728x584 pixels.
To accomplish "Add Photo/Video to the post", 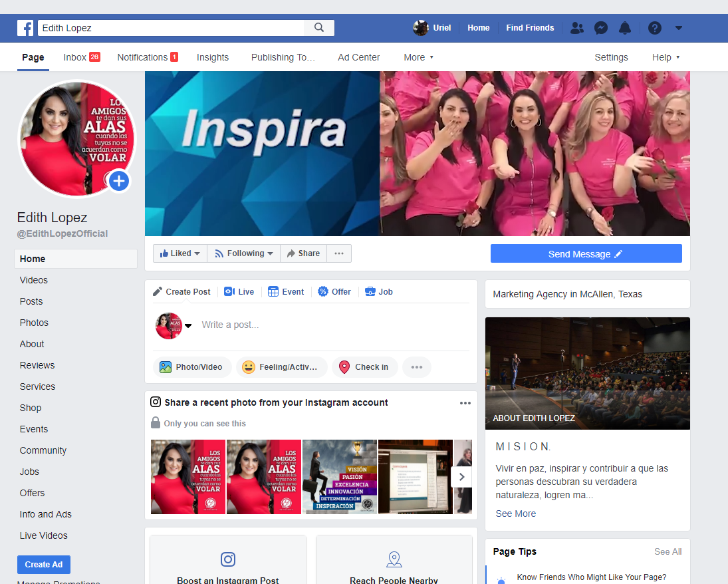I will click(191, 367).
